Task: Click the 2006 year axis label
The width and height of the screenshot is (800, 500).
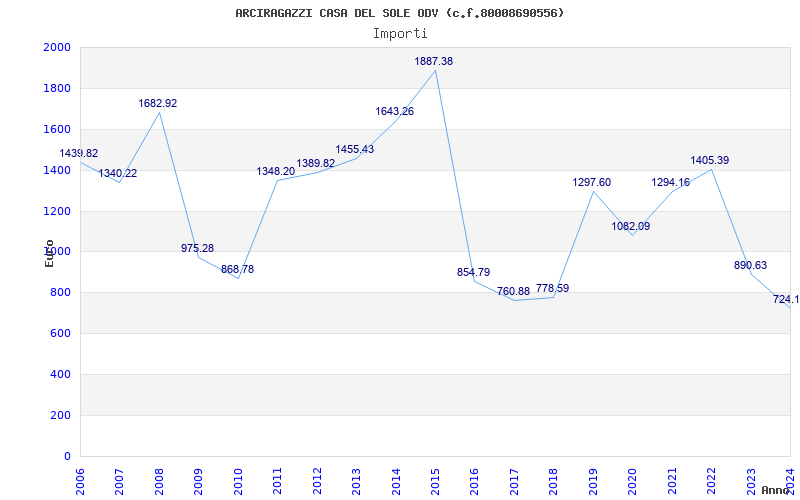Action: point(80,482)
